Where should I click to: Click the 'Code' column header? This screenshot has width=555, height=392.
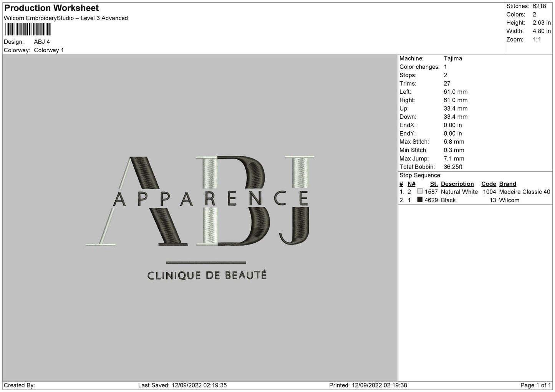[x=489, y=184]
